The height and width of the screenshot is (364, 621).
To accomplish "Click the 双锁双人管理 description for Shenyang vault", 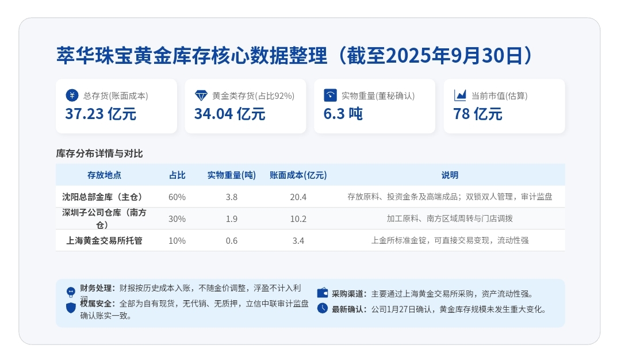I will coord(450,197).
